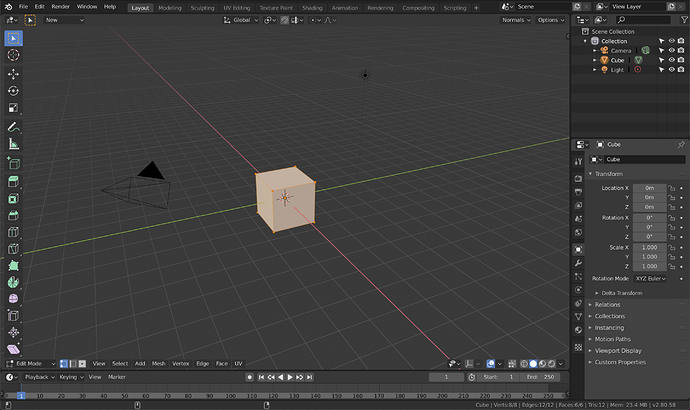
Task: Click the Cube object name field
Action: click(645, 159)
